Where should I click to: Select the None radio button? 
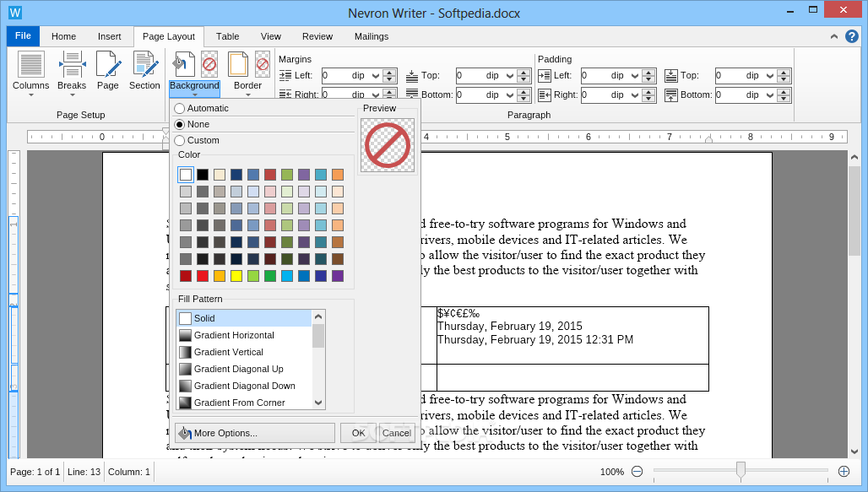179,125
